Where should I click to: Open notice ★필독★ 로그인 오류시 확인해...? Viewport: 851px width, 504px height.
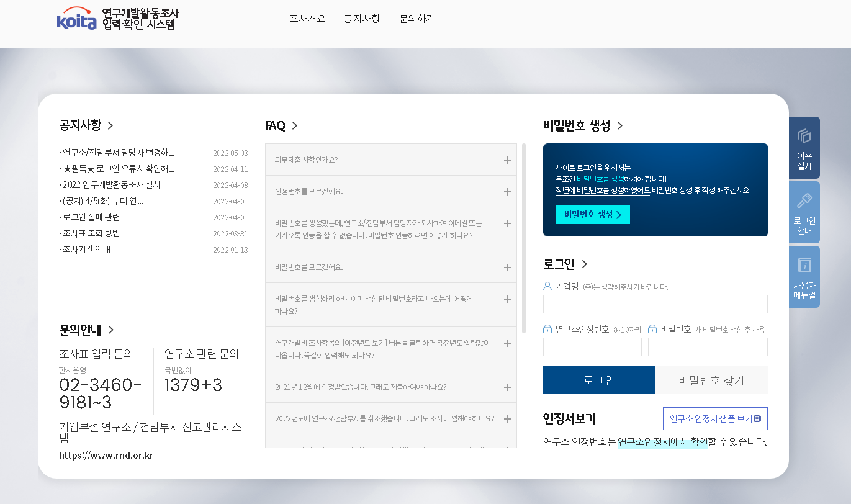pos(117,169)
